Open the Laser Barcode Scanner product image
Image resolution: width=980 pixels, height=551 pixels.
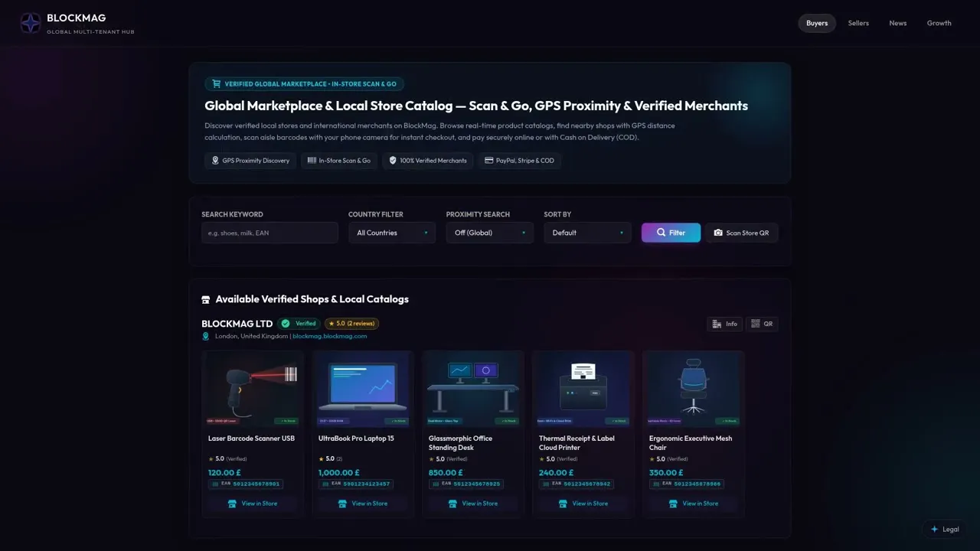point(253,389)
